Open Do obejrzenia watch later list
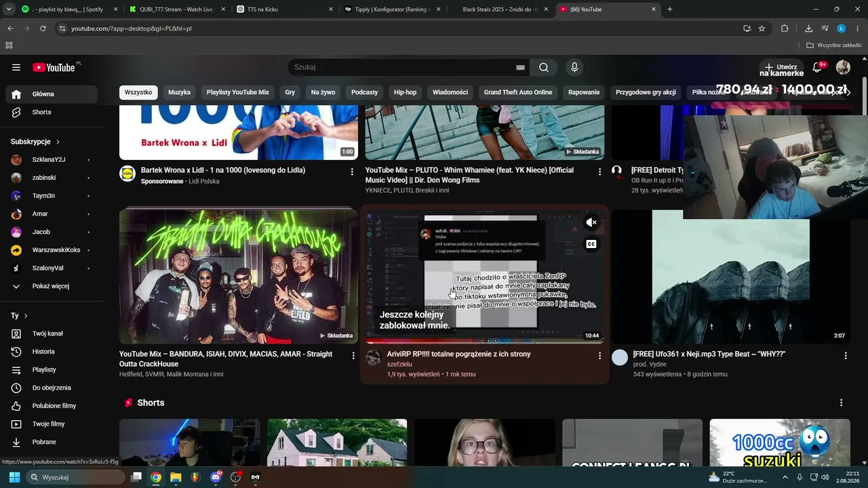The image size is (868, 488). tap(52, 388)
